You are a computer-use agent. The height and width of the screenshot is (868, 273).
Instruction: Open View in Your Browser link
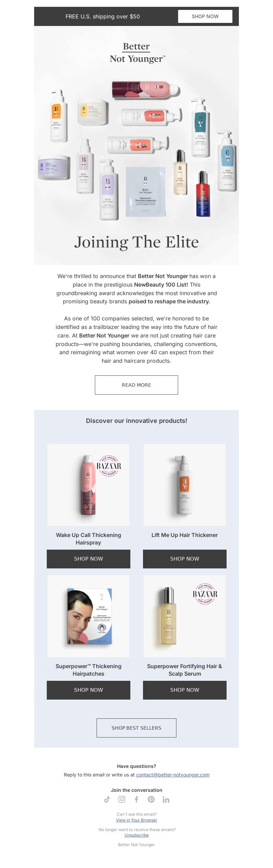pyautogui.click(x=136, y=820)
